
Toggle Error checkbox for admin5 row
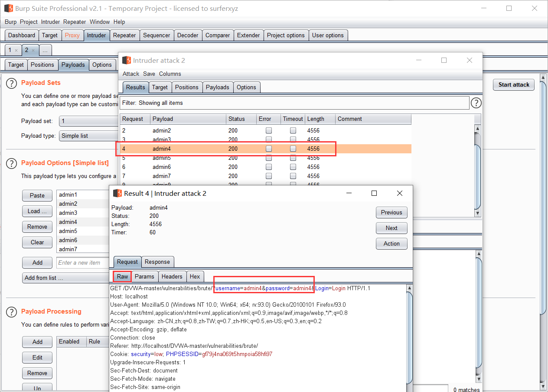coord(269,158)
